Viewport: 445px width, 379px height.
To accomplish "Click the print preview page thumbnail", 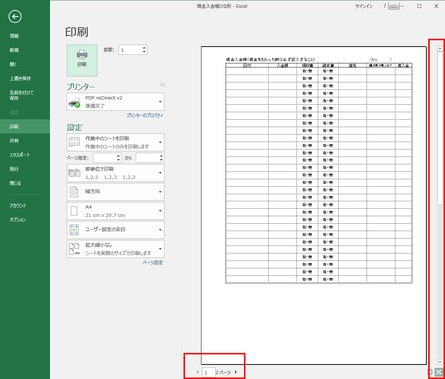I will click(314, 205).
